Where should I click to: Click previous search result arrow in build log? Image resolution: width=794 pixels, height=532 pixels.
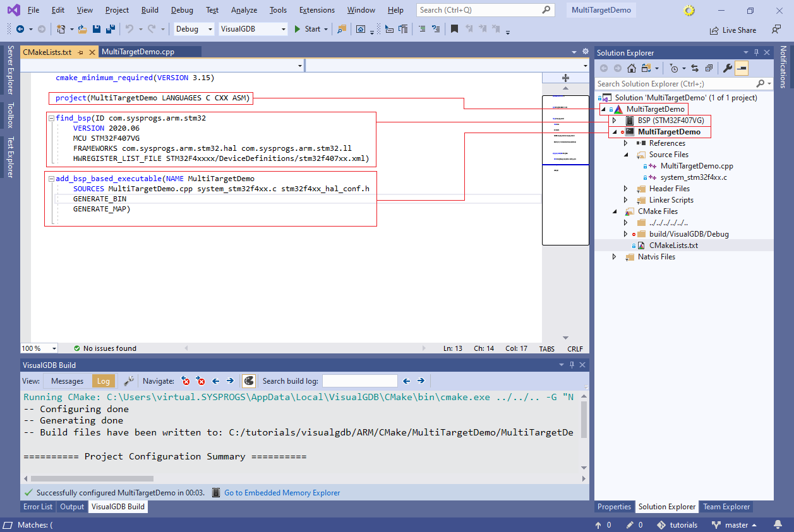click(x=406, y=381)
